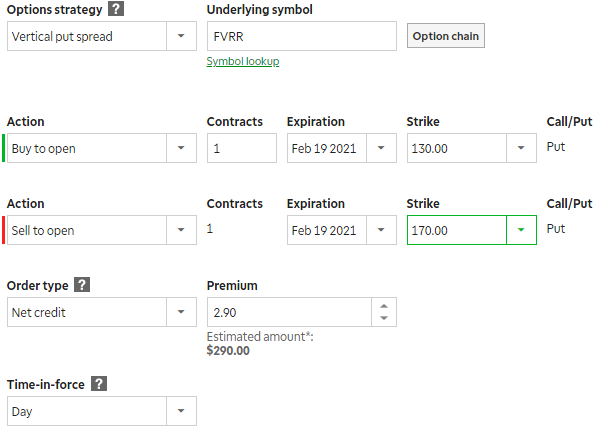
Task: Open the 130.00 strike dropdown arrow
Action: pos(521,148)
